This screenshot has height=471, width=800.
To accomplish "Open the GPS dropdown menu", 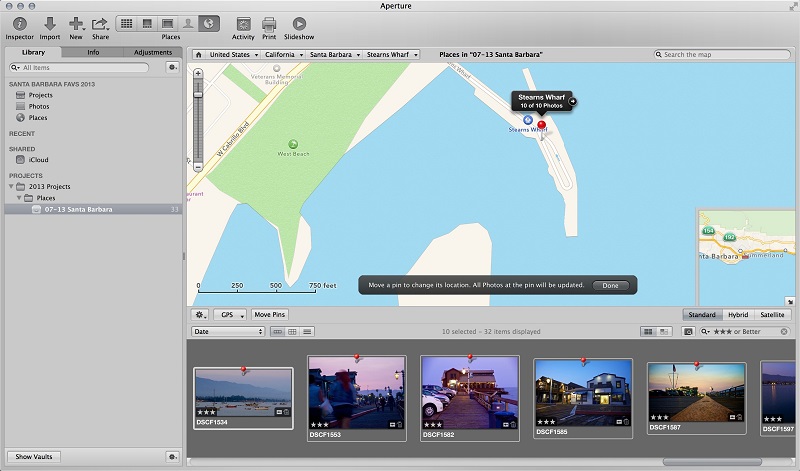I will [x=230, y=315].
